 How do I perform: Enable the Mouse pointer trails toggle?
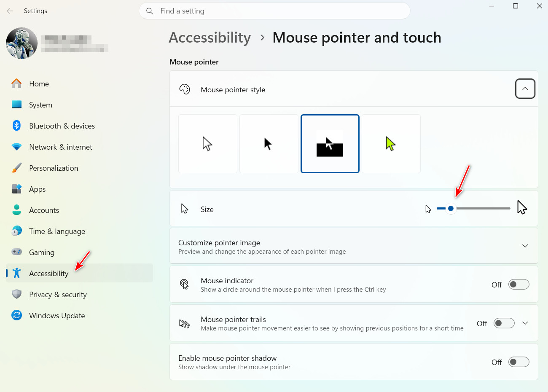[504, 323]
